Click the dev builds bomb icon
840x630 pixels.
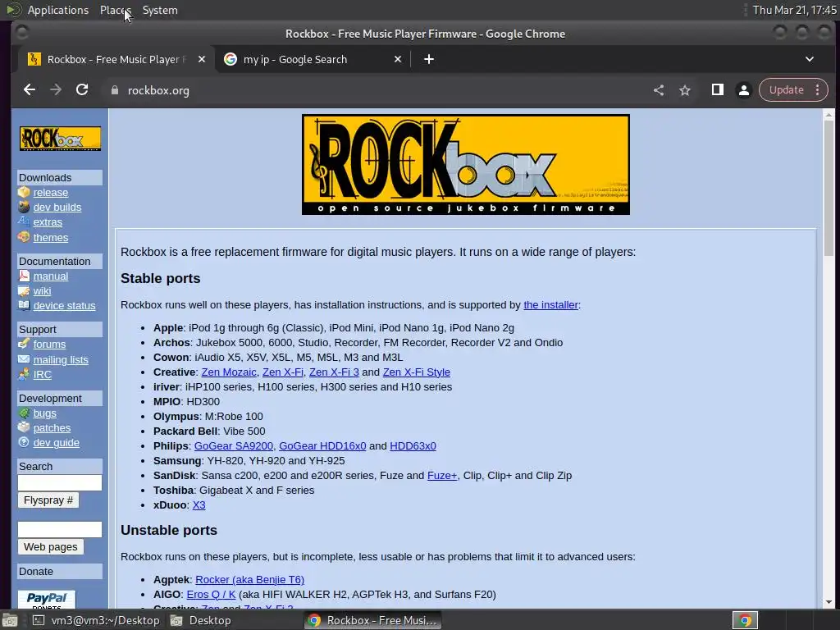(x=24, y=207)
